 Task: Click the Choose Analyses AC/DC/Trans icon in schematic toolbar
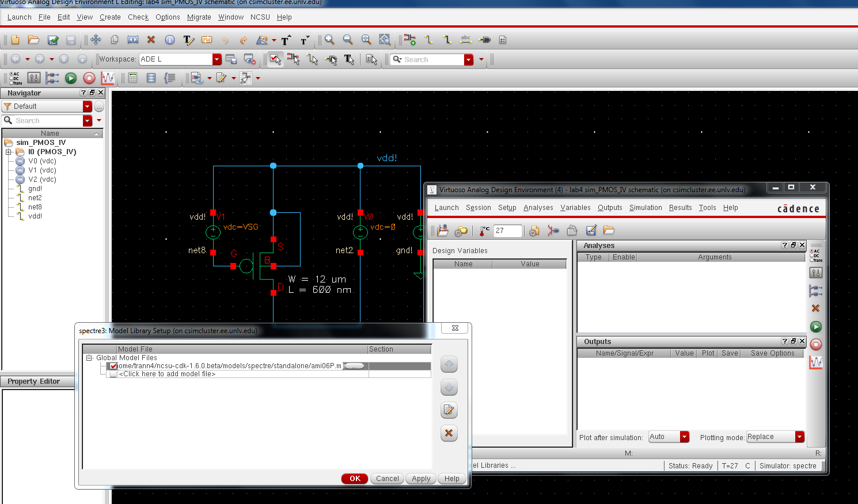pyautogui.click(x=16, y=78)
